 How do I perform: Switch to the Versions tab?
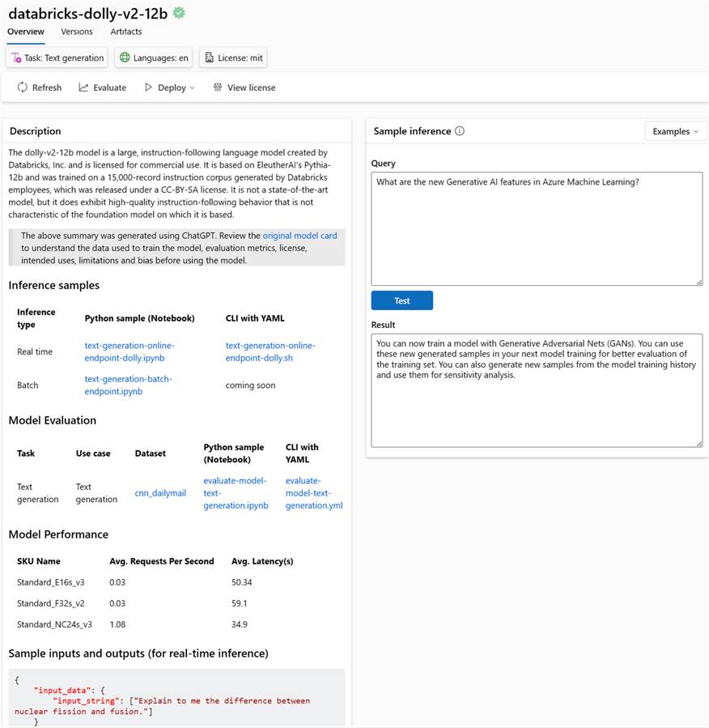click(77, 32)
